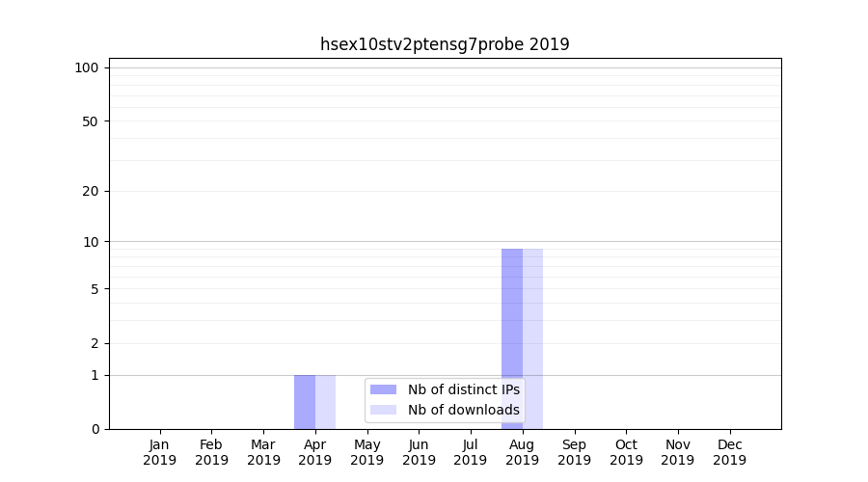Viewport: 868px width, 482px height.
Task: Click the Jan 2019 x-axis label
Action: (x=160, y=452)
